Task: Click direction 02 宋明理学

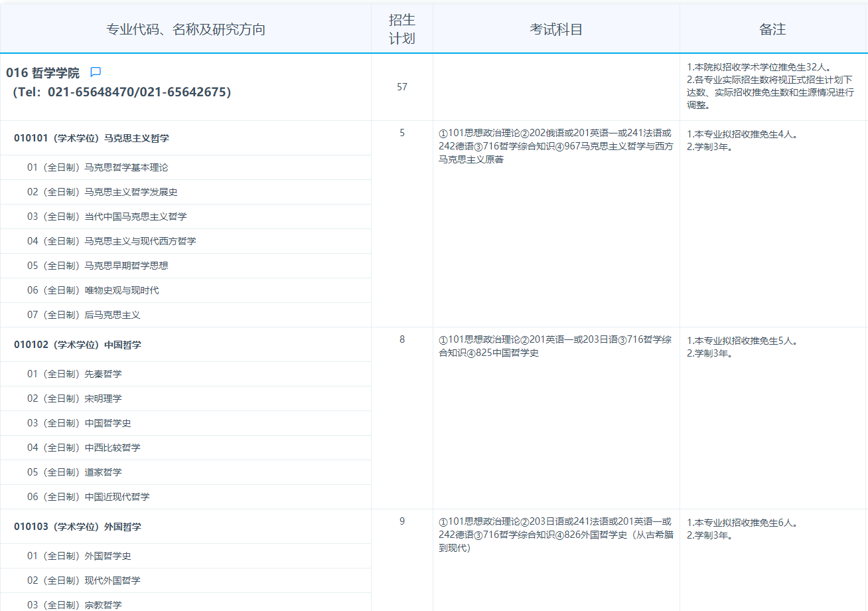Action: pos(74,398)
